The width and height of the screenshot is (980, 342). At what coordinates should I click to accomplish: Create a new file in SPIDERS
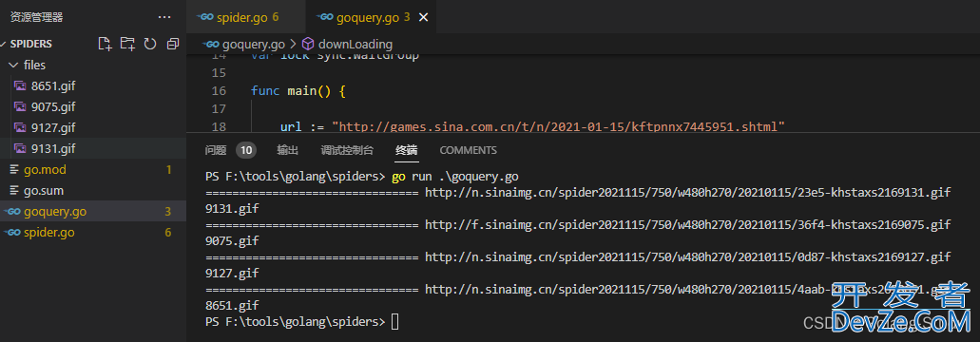105,44
